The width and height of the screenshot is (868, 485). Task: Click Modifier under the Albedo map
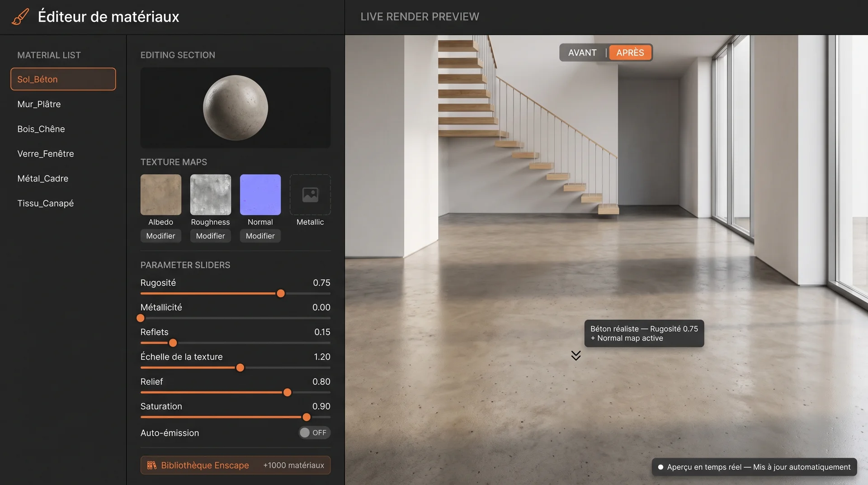160,236
